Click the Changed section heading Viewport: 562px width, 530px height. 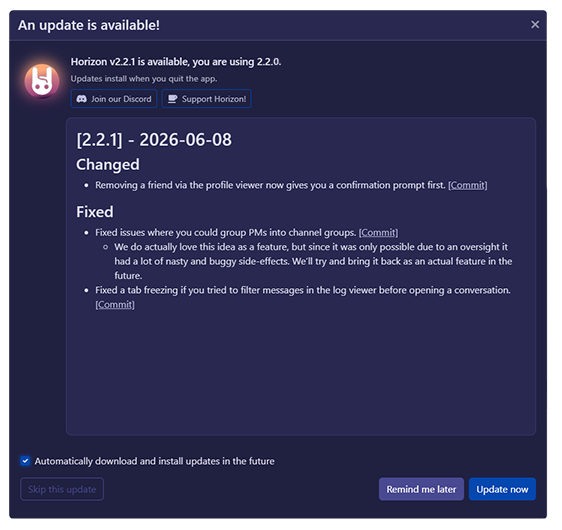[108, 165]
